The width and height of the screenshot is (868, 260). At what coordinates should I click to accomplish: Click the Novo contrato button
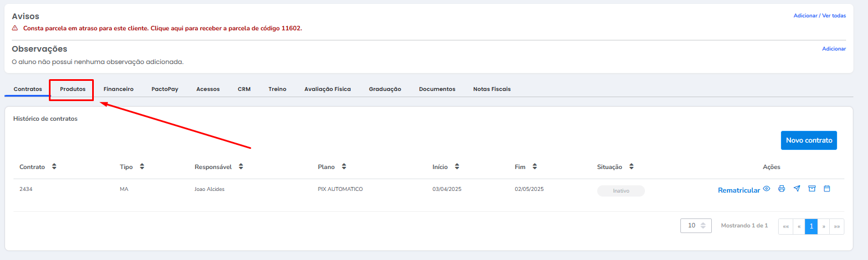pos(808,140)
